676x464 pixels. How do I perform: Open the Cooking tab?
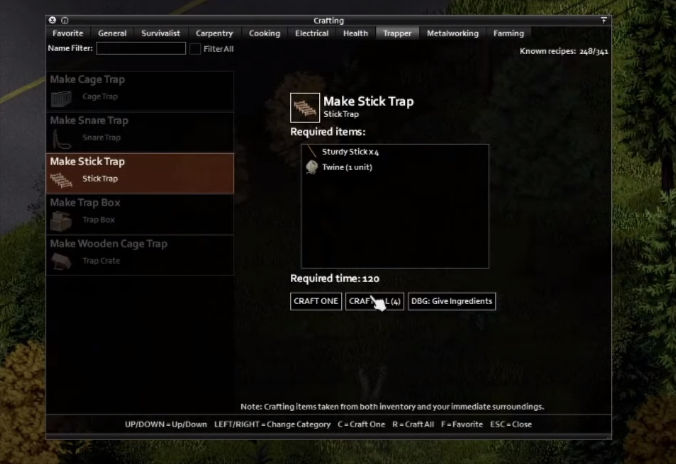(264, 33)
